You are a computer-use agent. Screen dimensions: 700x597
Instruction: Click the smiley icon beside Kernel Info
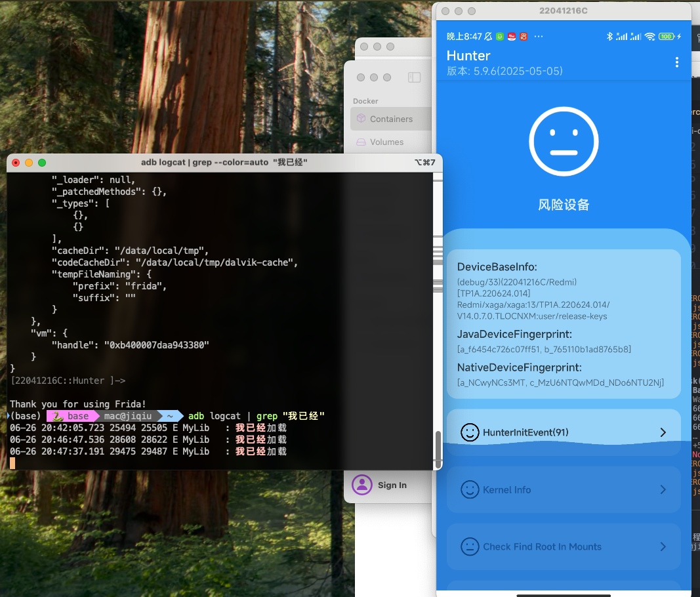point(470,489)
